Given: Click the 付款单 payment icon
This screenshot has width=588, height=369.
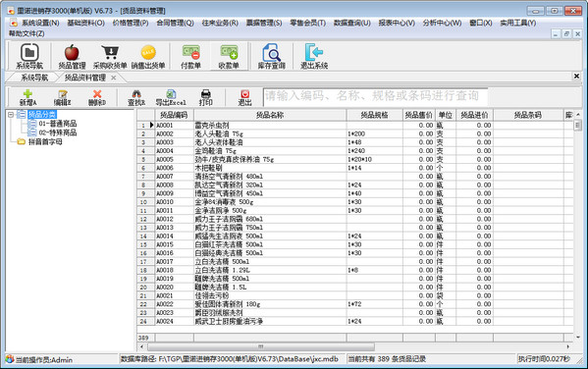Looking at the screenshot, I should (x=190, y=56).
